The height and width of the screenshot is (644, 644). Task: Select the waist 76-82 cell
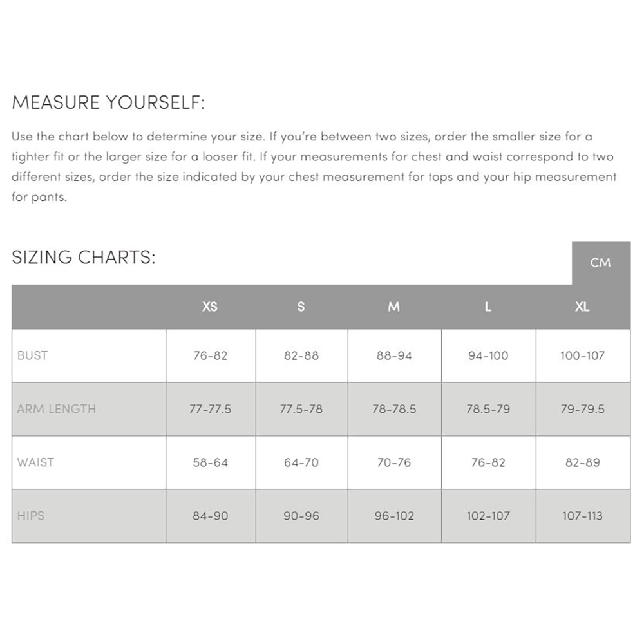click(x=488, y=462)
